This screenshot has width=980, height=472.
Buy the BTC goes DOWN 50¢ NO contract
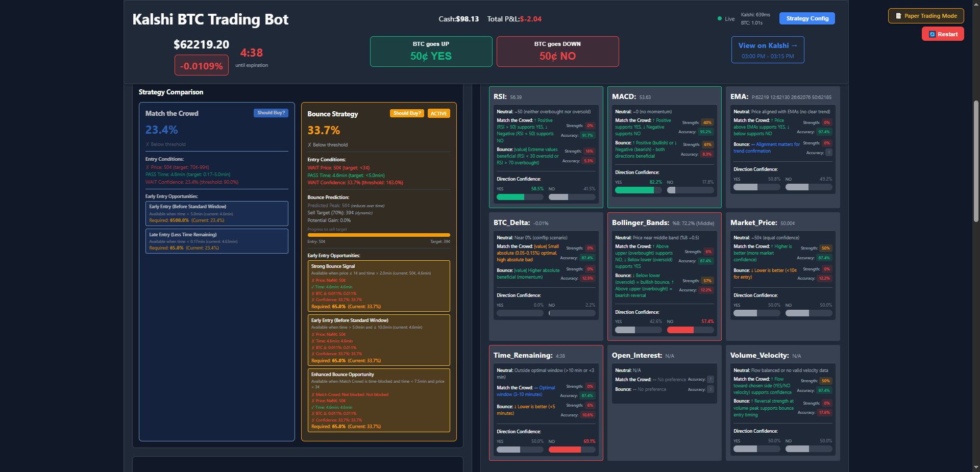557,52
